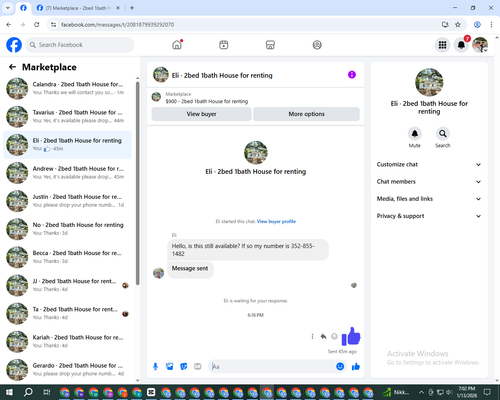Open Chrome tab search dropdown
The height and width of the screenshot is (400, 500).
pos(8,8)
